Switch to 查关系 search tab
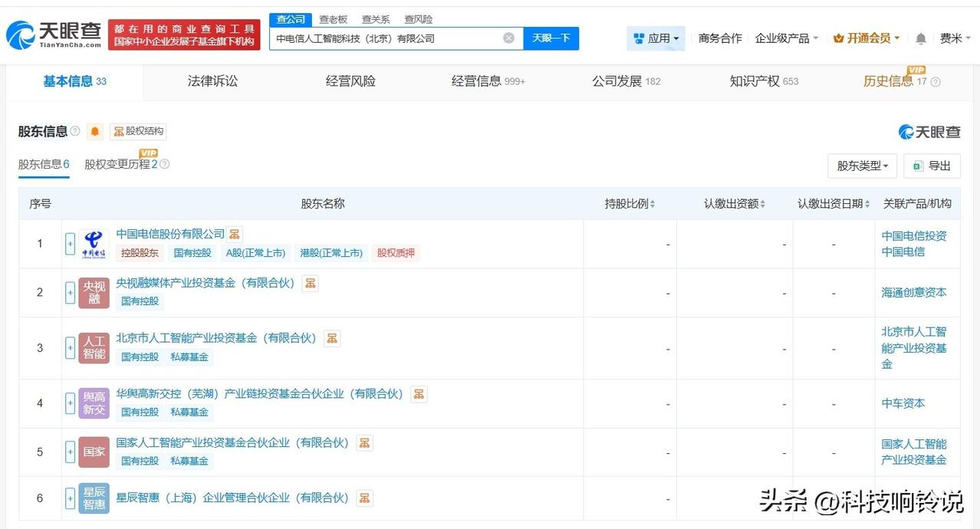Image resolution: width=980 pixels, height=529 pixels. point(376,19)
